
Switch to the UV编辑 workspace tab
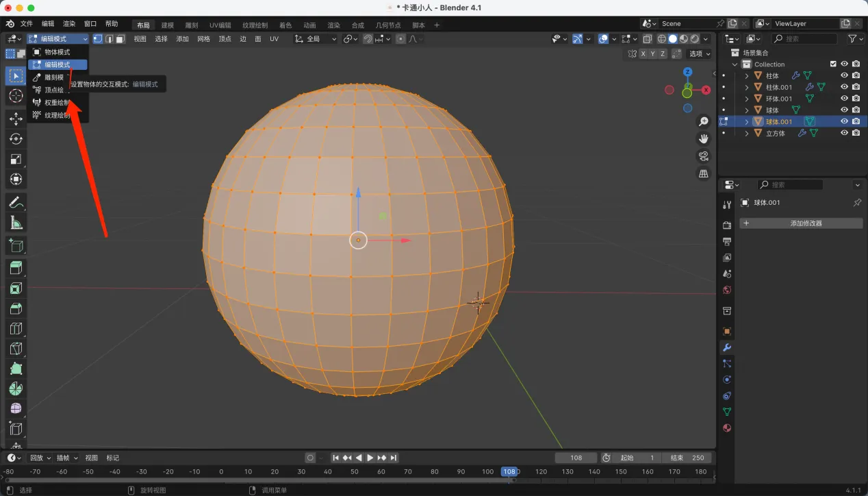pyautogui.click(x=220, y=25)
